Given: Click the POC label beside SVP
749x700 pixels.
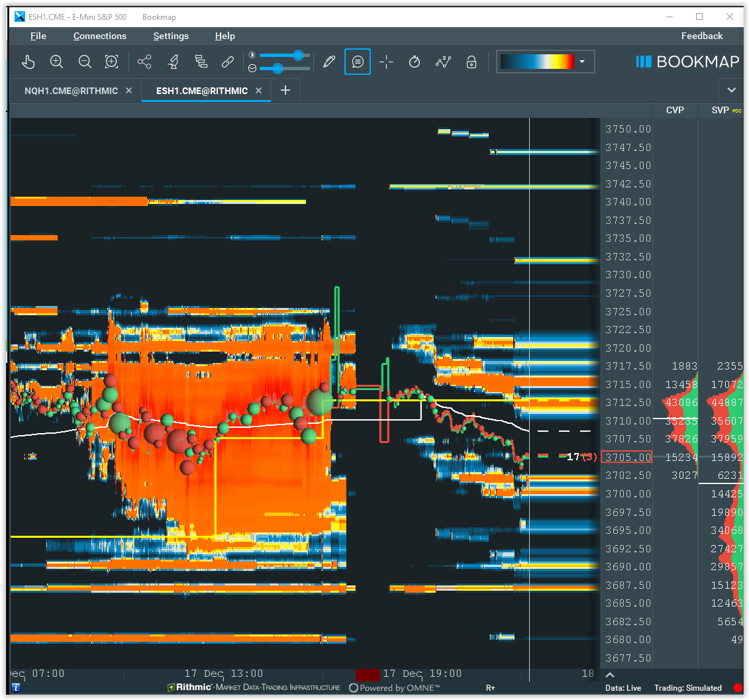Looking at the screenshot, I should pos(736,111).
